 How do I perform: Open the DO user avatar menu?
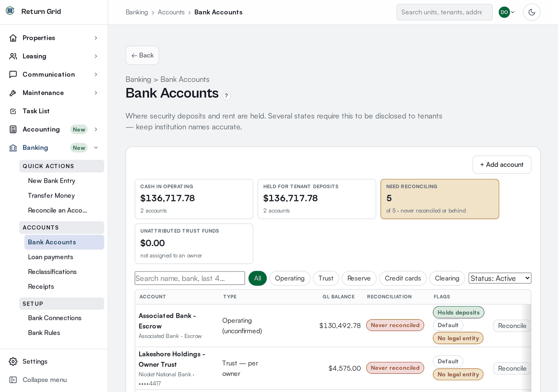(506, 12)
